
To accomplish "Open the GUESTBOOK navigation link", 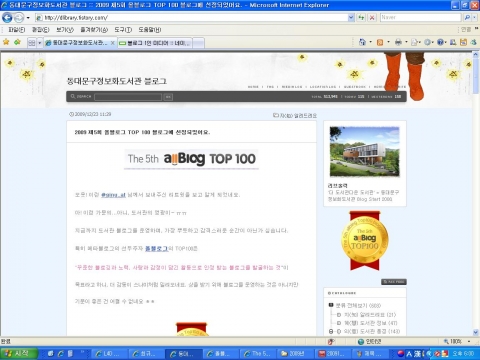I will (x=355, y=87).
